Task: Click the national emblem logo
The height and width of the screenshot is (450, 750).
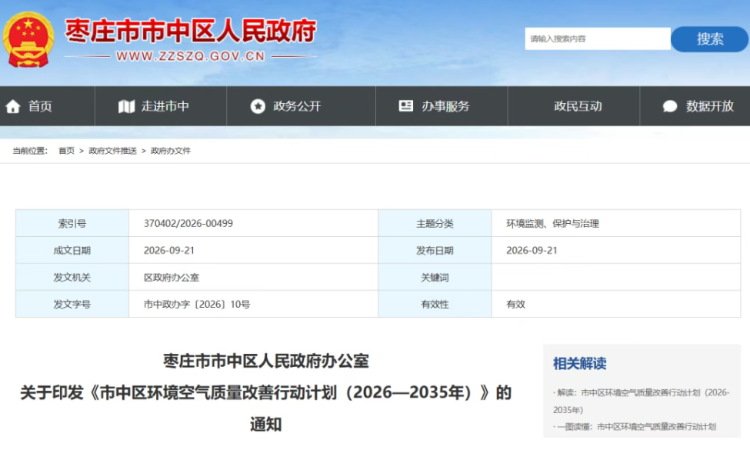Action: click(28, 40)
